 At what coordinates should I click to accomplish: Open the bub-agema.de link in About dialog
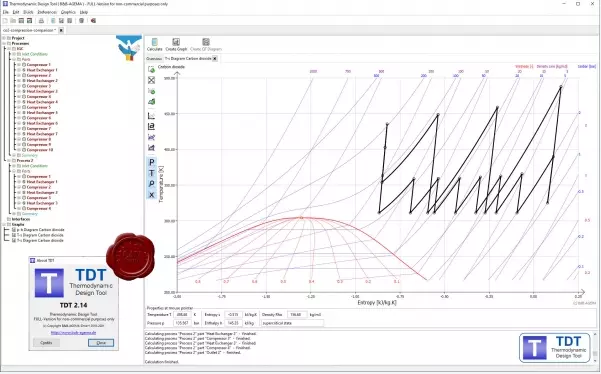click(x=73, y=333)
